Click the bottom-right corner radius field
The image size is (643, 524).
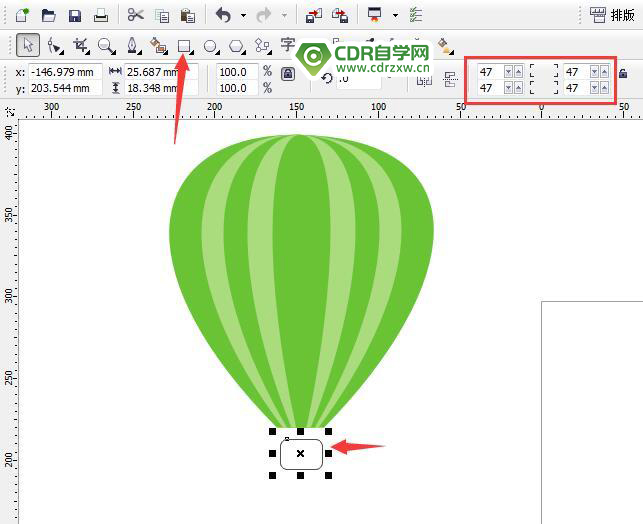[577, 88]
